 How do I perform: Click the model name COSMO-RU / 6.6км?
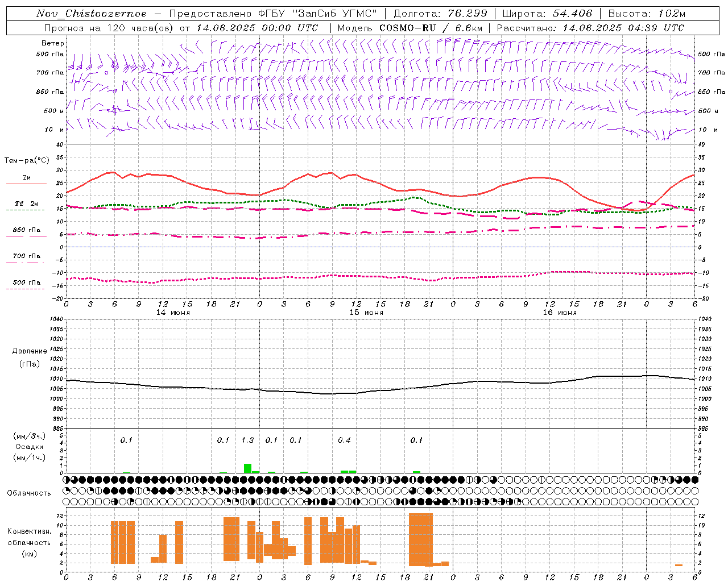tap(431, 28)
